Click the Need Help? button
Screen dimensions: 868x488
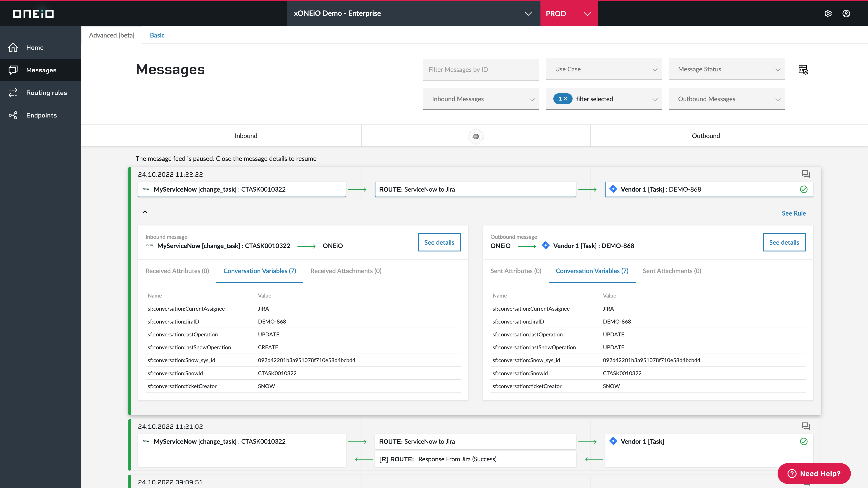[x=814, y=473]
